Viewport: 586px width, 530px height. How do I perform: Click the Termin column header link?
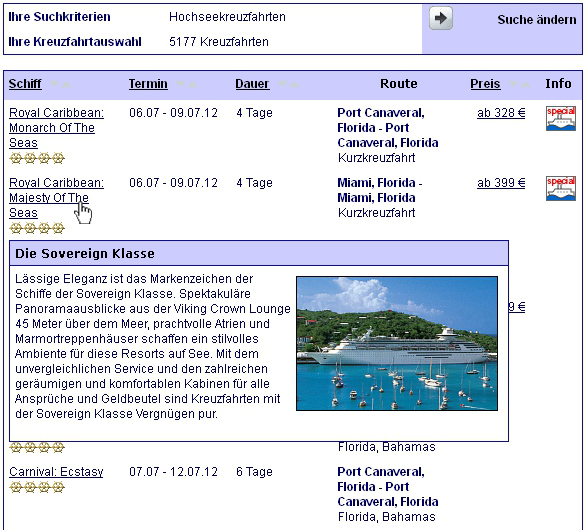pos(148,84)
